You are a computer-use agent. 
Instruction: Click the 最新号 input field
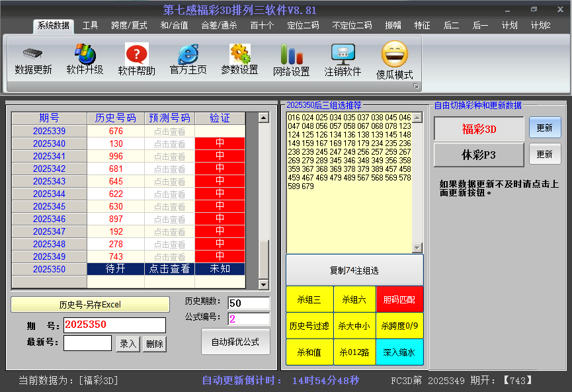click(87, 343)
